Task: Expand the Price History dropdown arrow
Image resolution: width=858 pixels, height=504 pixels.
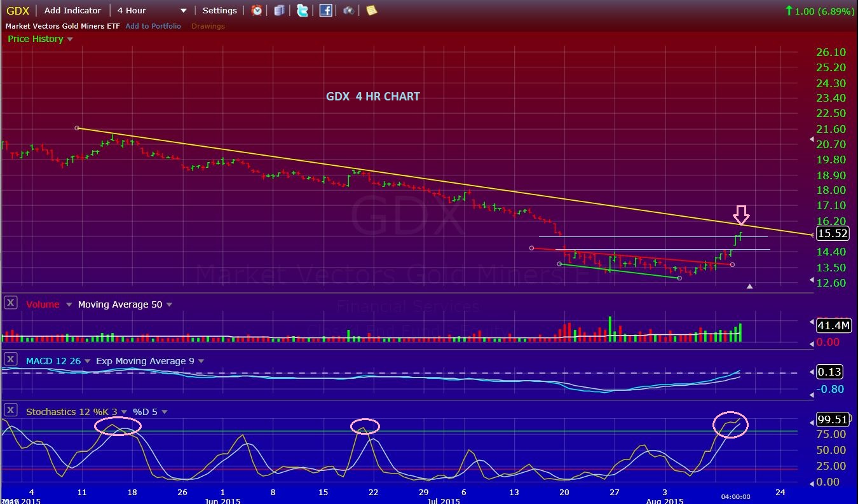Action: tap(70, 39)
